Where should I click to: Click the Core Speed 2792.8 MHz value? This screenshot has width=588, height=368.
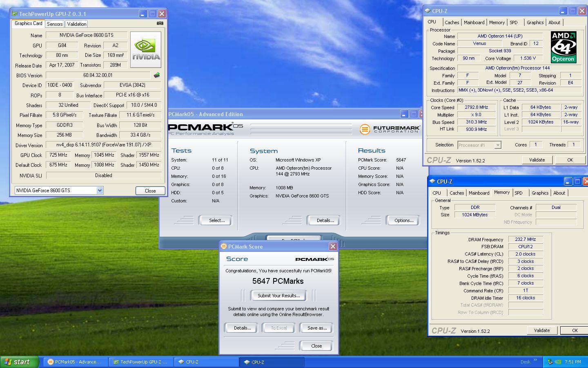tap(476, 107)
